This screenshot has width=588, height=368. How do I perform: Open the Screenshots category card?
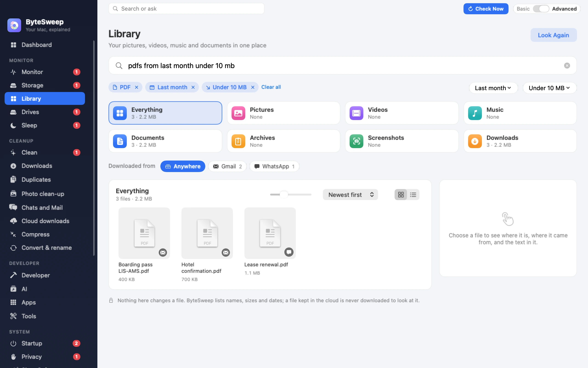tap(402, 141)
